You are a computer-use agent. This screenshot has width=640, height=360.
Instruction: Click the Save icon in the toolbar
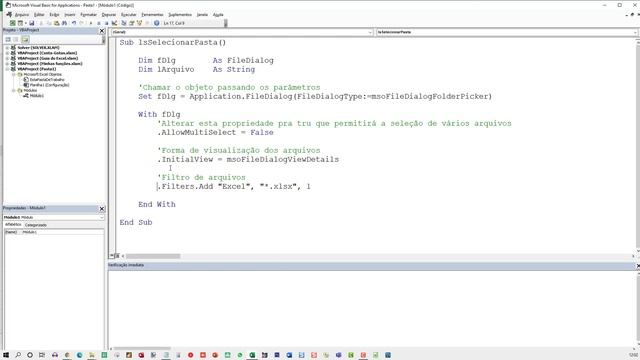31,23
